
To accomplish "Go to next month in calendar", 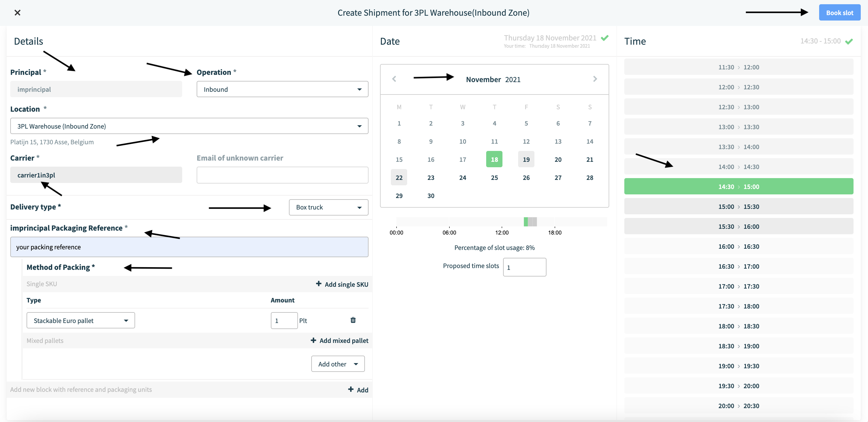I will (x=595, y=79).
